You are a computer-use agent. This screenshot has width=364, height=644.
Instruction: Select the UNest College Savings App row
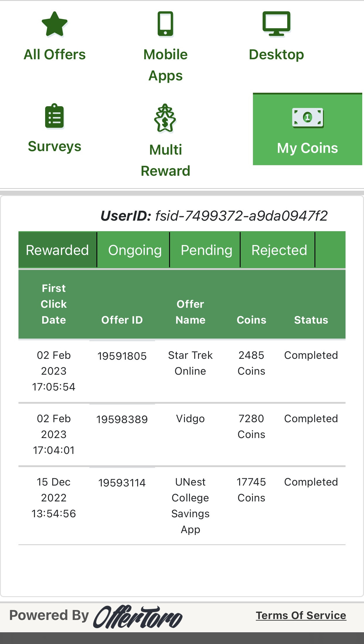click(x=182, y=506)
